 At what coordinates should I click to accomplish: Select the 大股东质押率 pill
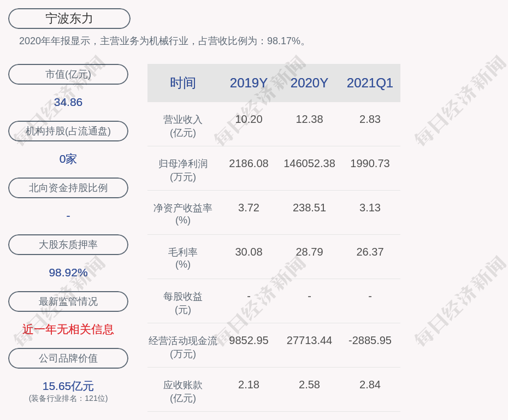click(x=68, y=245)
